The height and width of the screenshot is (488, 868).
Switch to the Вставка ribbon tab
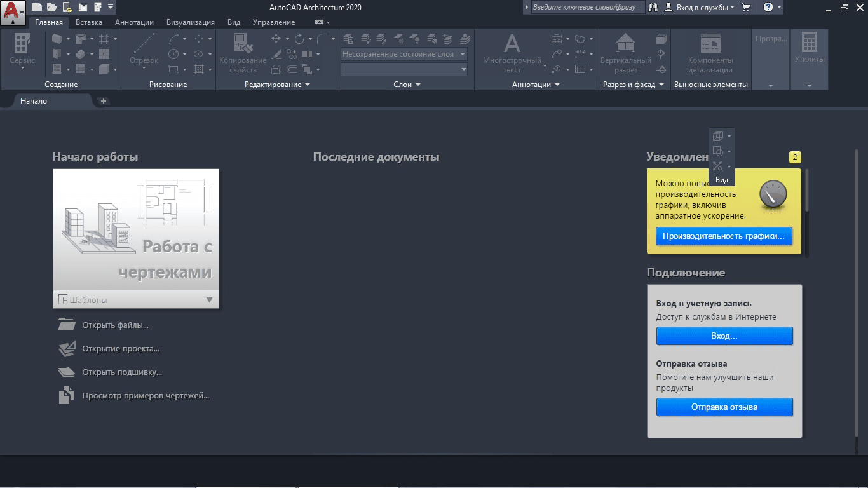coord(89,22)
